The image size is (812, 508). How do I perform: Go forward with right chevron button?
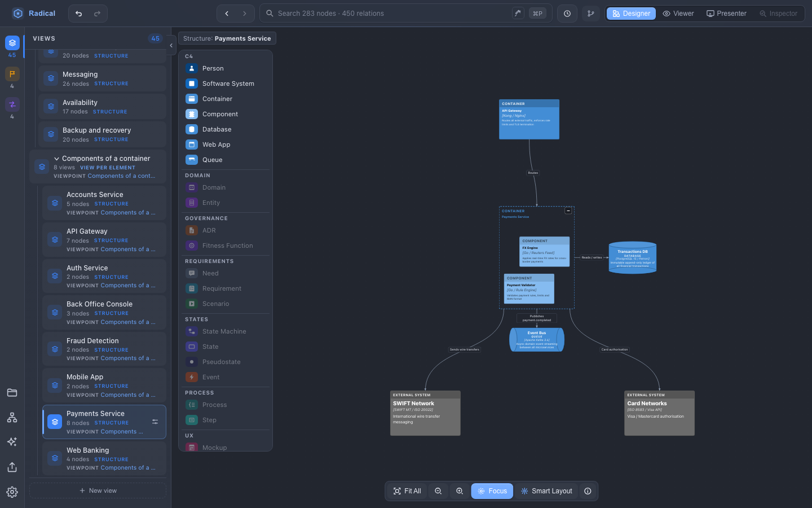[244, 14]
